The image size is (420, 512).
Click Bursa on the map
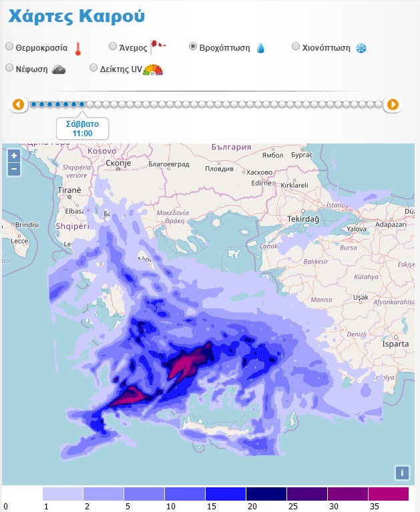point(349,248)
